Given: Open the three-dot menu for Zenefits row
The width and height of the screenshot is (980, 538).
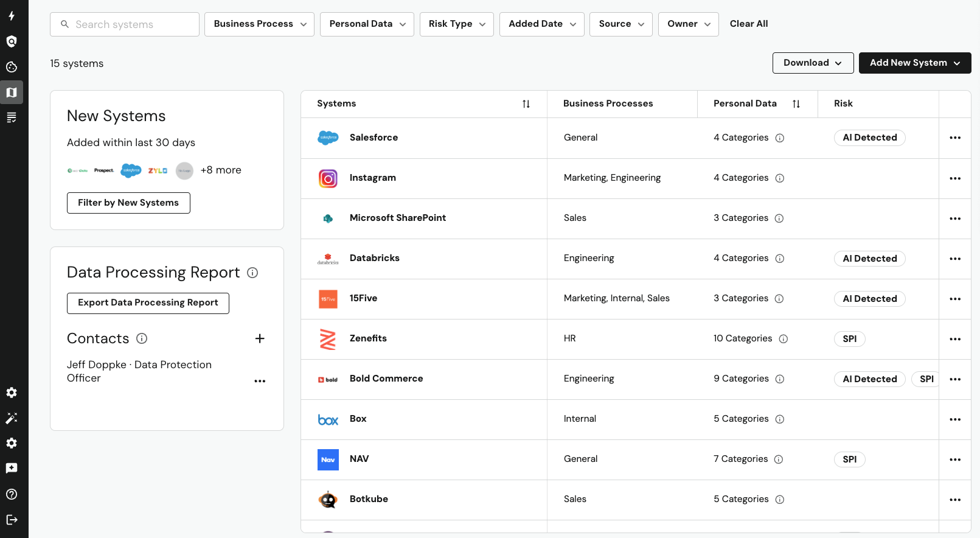Looking at the screenshot, I should pyautogui.click(x=955, y=339).
